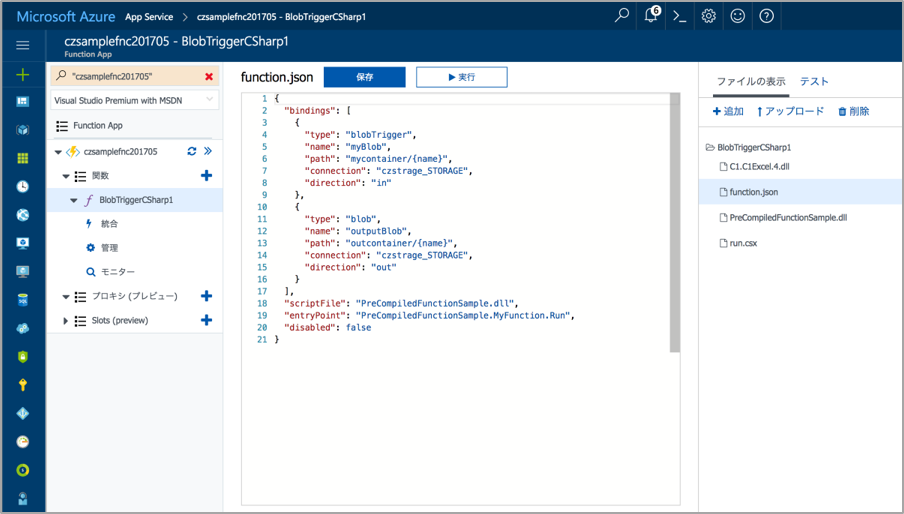904x514 pixels.
Task: Click 追加 (Add) file button
Action: click(x=728, y=111)
